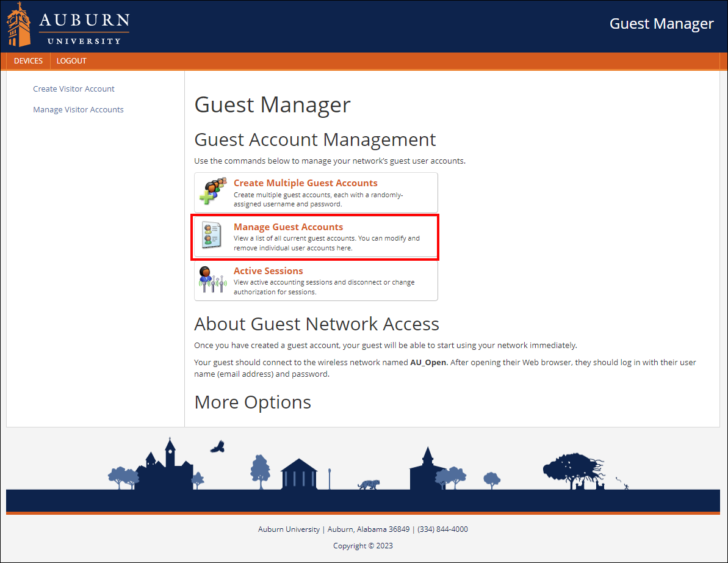Viewport: 728px width, 563px height.
Task: Follow the Manage Guest Accounts title link
Action: pos(288,227)
